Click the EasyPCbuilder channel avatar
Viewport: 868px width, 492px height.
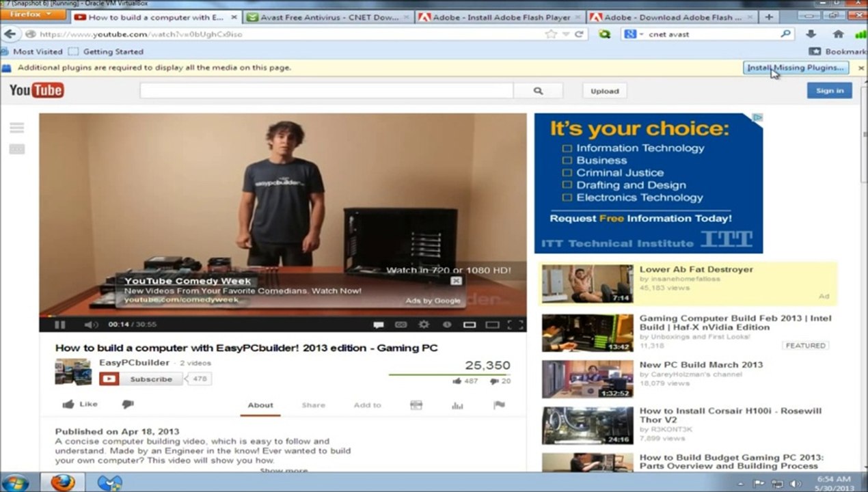pos(73,372)
